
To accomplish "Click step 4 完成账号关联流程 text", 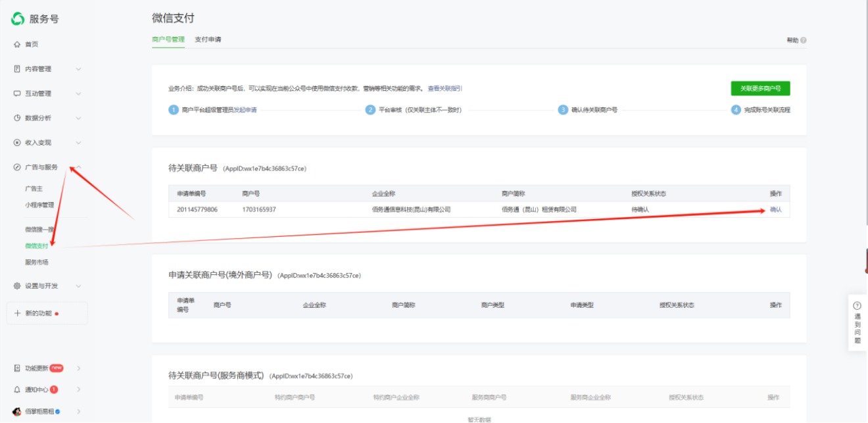I will click(767, 110).
